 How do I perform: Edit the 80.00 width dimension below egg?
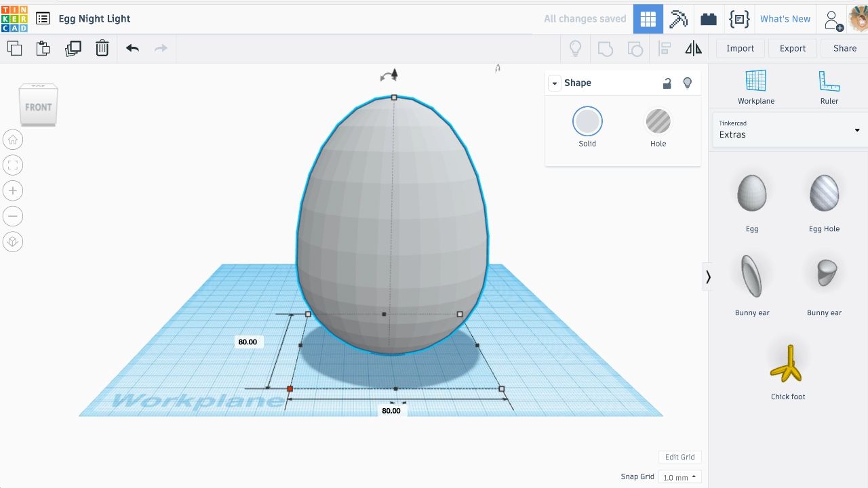tap(391, 411)
